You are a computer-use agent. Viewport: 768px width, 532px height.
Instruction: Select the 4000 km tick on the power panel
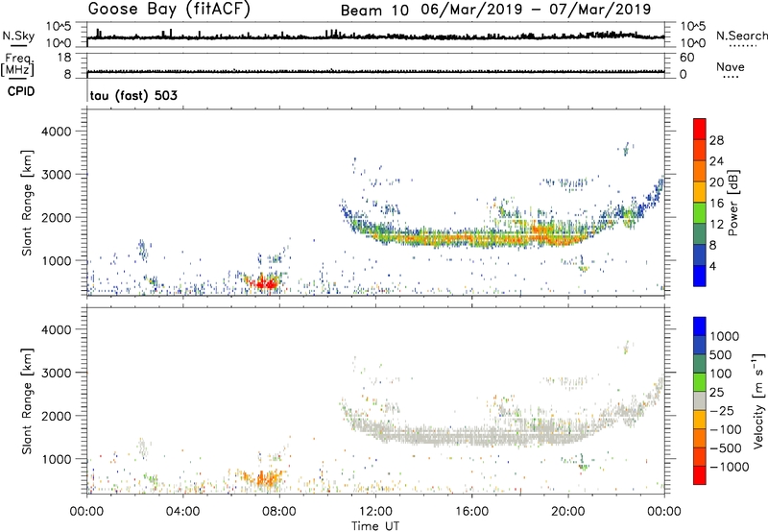tap(56, 132)
